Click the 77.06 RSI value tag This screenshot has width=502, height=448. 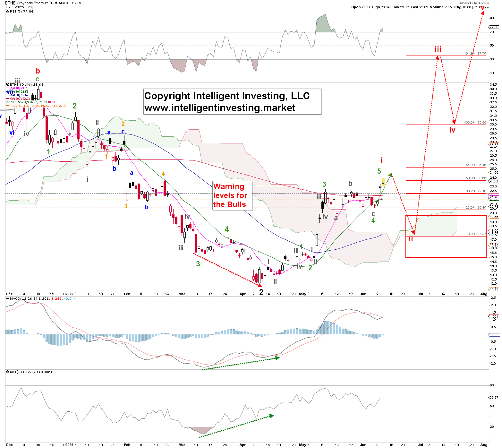click(494, 27)
